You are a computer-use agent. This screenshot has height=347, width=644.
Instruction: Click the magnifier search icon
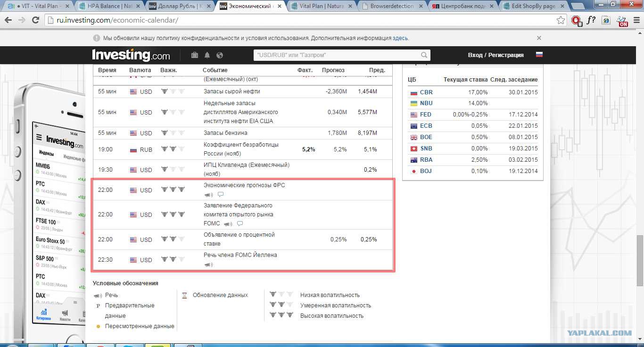point(424,55)
